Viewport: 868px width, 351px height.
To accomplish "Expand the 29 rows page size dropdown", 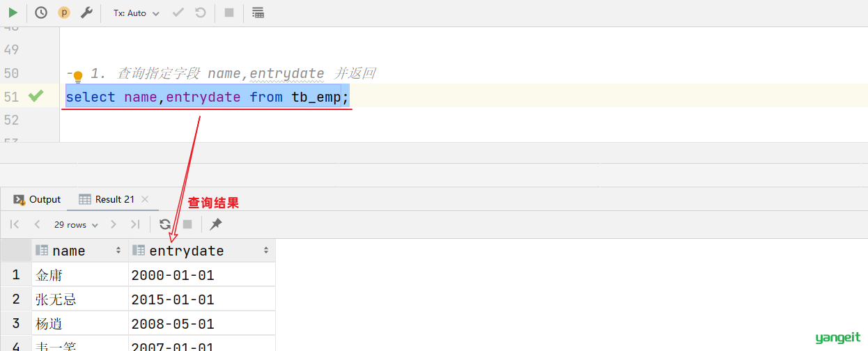I will point(76,224).
